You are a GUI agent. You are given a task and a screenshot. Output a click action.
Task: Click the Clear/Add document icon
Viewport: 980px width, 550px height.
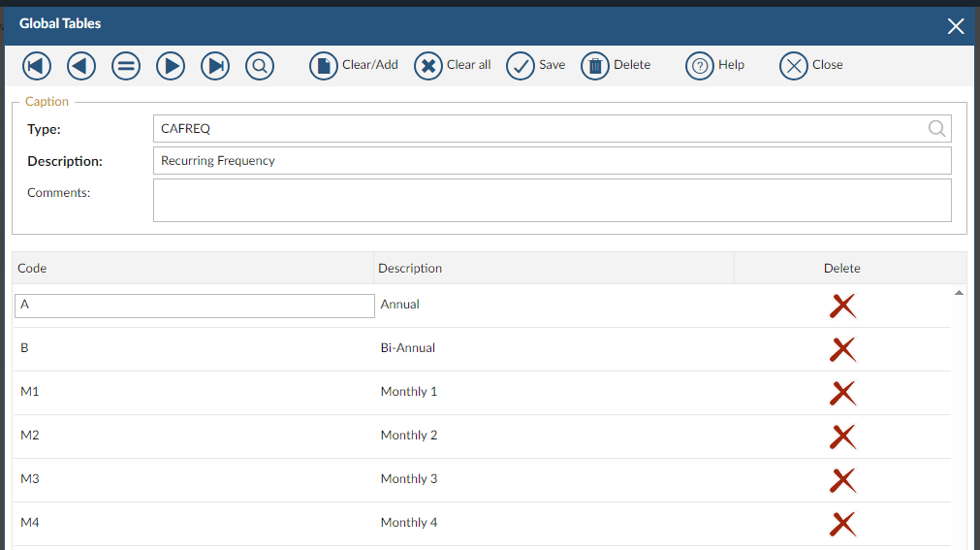pos(324,66)
